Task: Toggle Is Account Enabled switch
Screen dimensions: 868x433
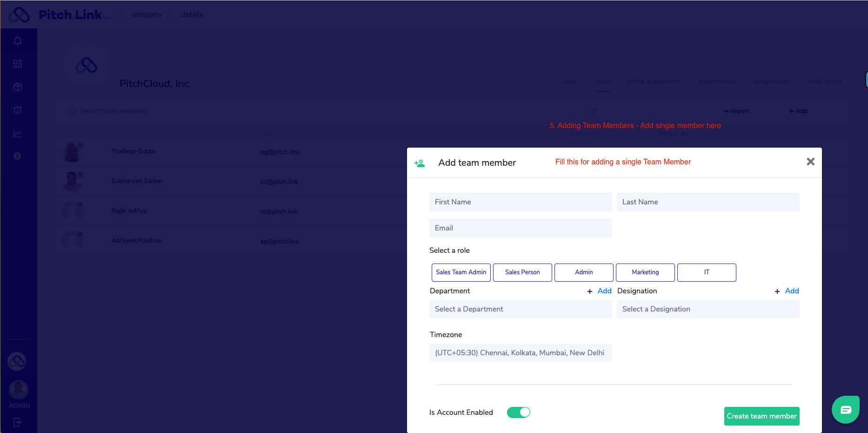Action: (x=519, y=412)
